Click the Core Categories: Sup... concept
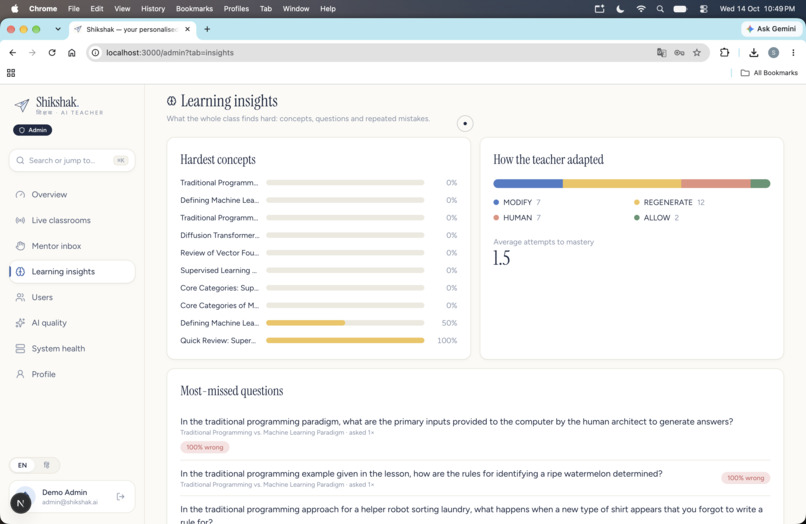The image size is (806, 524). click(318, 287)
